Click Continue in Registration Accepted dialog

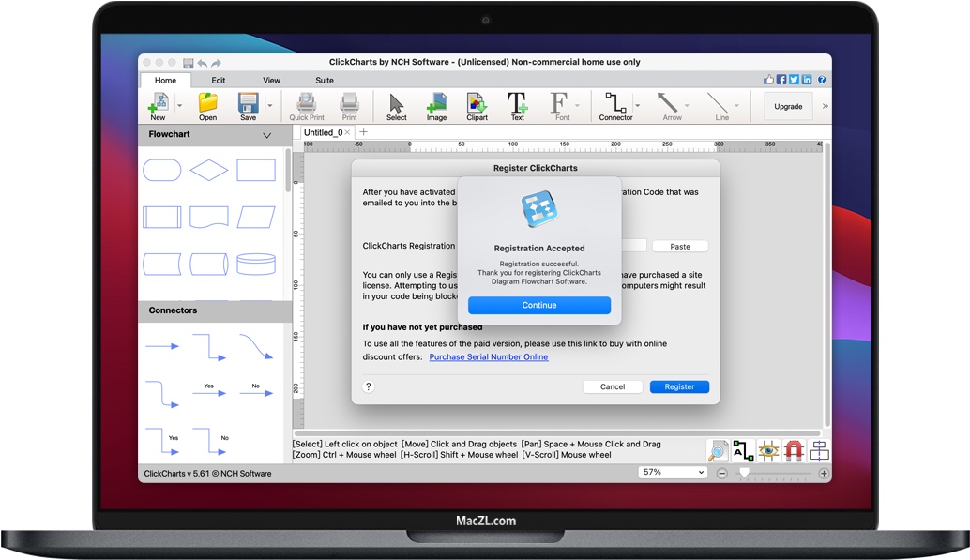[x=539, y=305]
